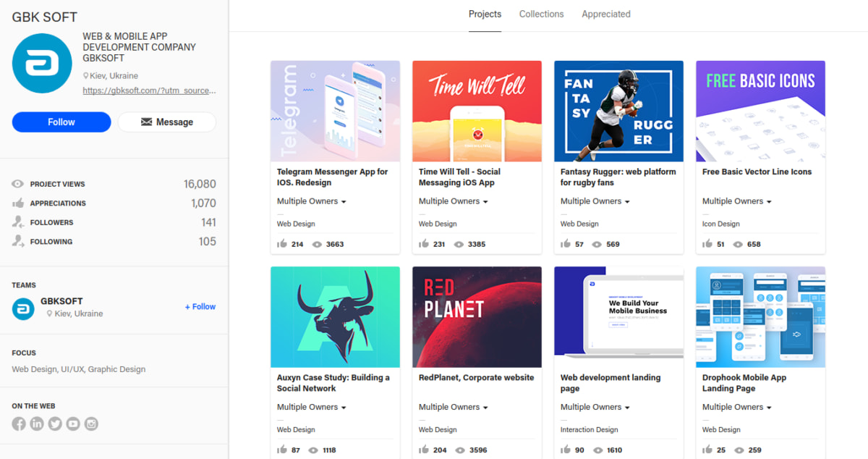Open the Instagram social icon
The width and height of the screenshot is (868, 459).
(91, 424)
